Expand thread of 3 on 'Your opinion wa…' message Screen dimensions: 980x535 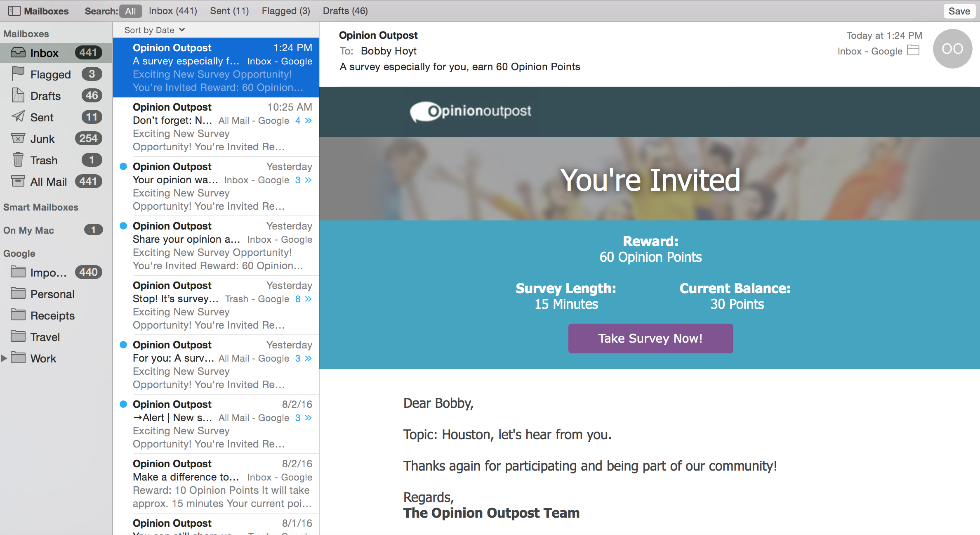[304, 180]
